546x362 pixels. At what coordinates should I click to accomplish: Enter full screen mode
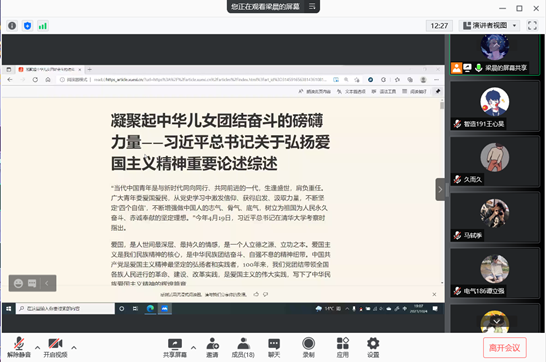[x=532, y=25]
